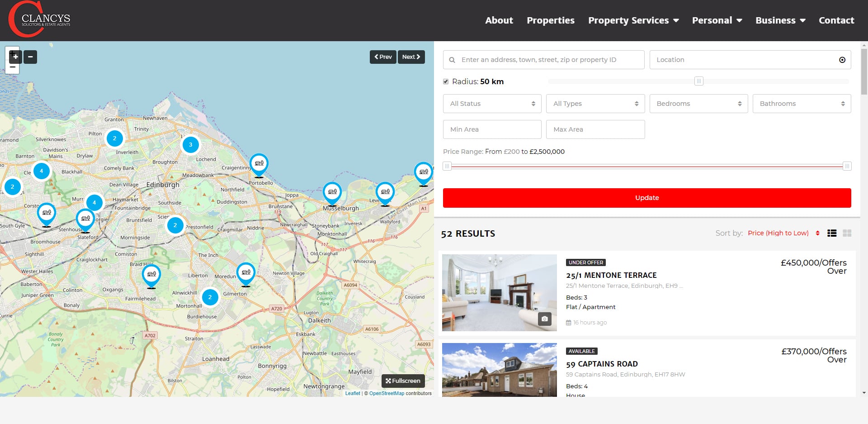Click the Min Area input field
This screenshot has height=424, width=868.
tap(492, 129)
